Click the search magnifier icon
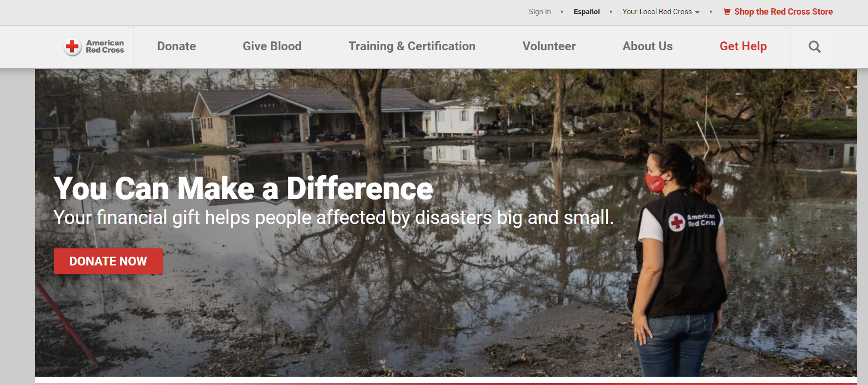Screen dimensions: 868x385 point(814,47)
